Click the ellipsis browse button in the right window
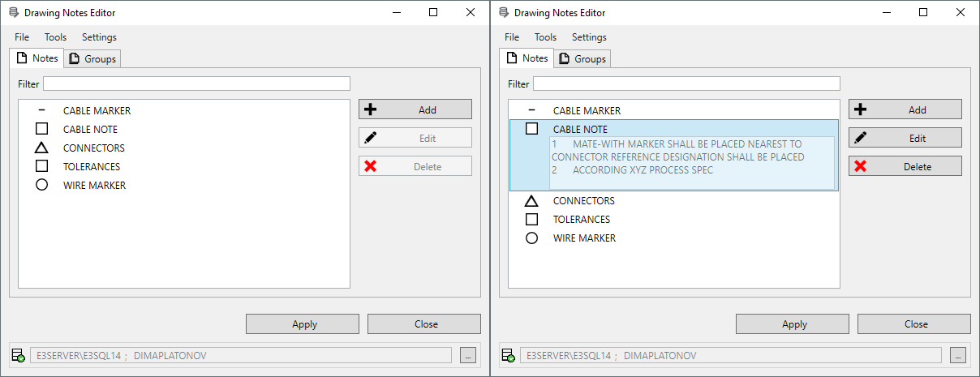 tap(958, 355)
